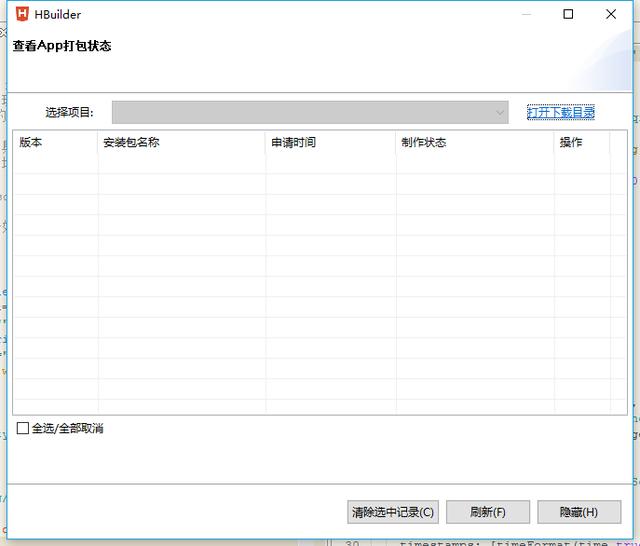The image size is (640, 546).
Task: Open the 打开下载目录 link
Action: point(561,112)
